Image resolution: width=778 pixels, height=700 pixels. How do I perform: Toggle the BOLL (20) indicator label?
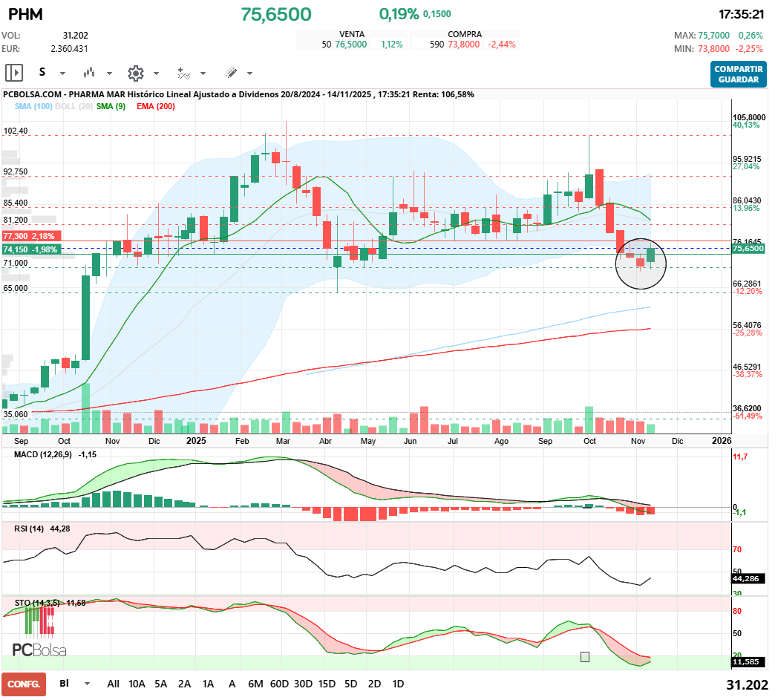pos(74,107)
